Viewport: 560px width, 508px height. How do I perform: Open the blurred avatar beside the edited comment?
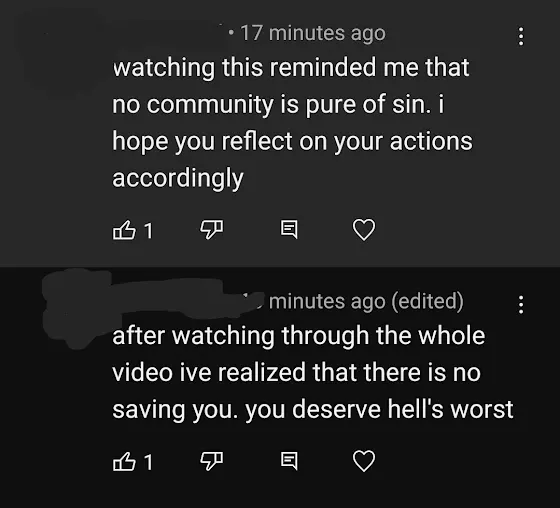pos(77,307)
